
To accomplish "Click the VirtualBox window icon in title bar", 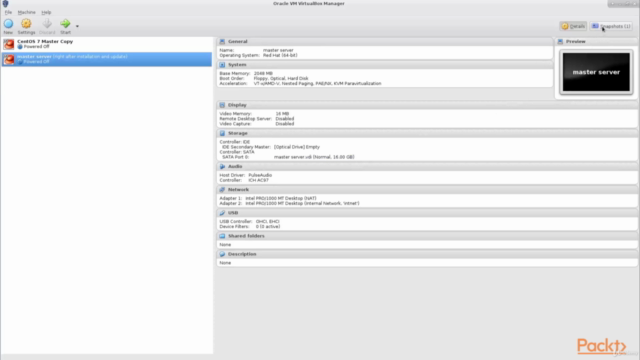I will point(5,4).
